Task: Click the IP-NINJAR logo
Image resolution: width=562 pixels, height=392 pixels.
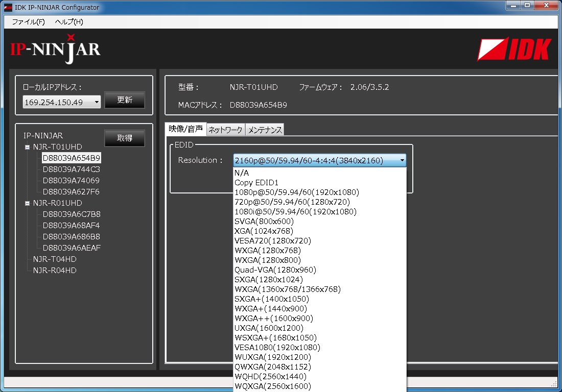Action: (55, 49)
